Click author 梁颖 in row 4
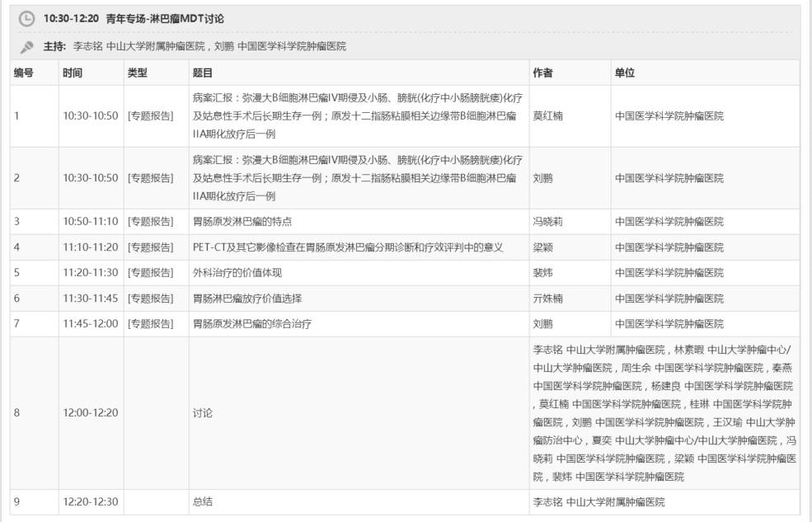 pyautogui.click(x=542, y=247)
